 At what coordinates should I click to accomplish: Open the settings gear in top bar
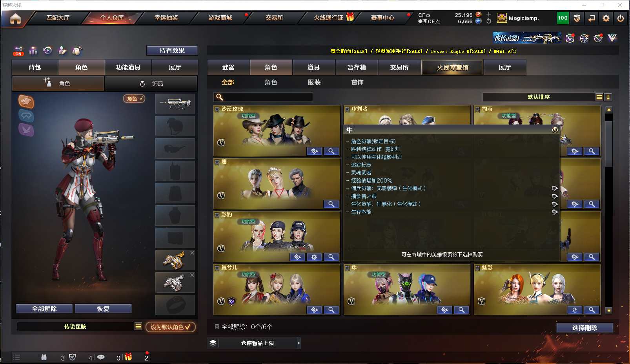606,18
